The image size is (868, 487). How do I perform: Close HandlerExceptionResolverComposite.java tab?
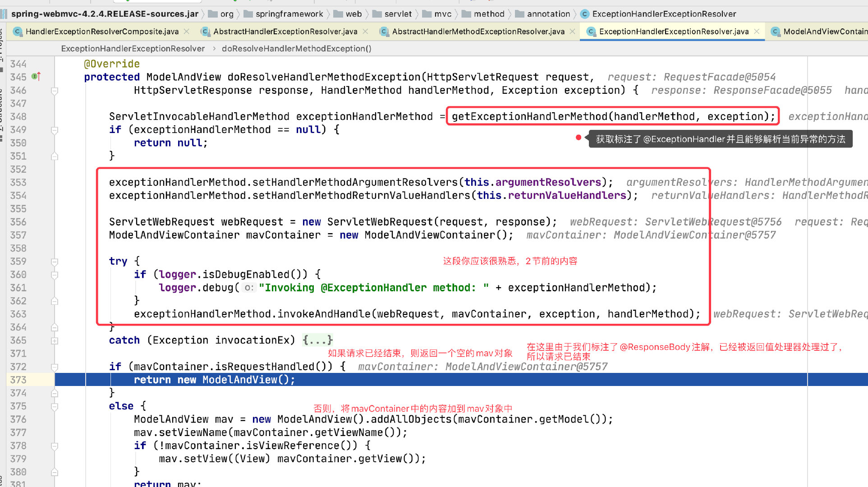187,32
